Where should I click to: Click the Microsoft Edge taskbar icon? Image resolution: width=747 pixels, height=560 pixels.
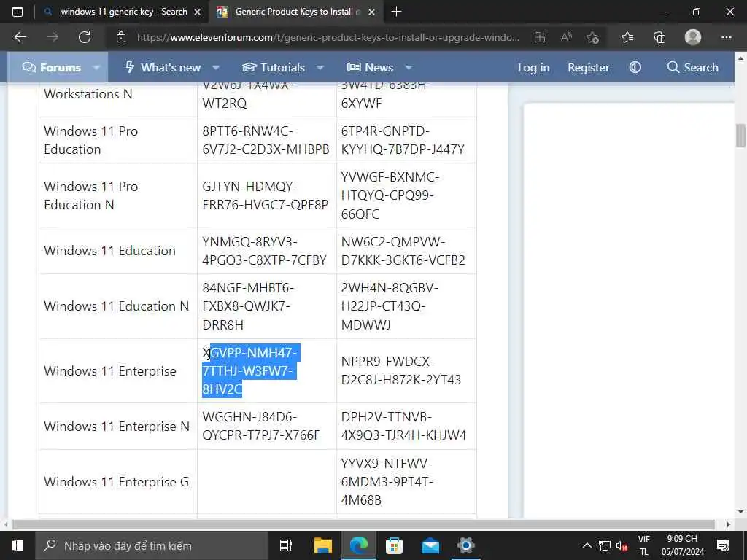click(x=359, y=545)
